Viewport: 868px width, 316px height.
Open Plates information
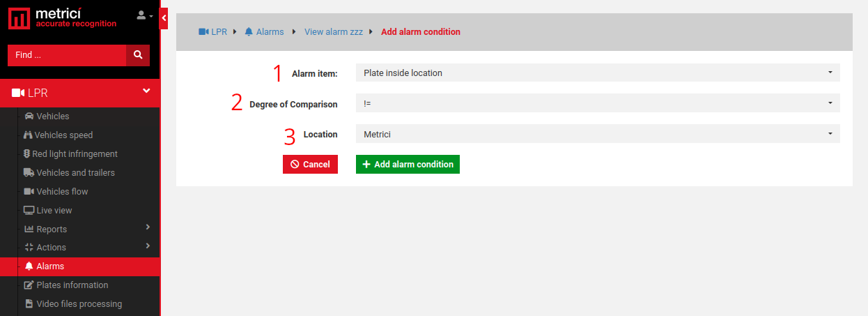[x=72, y=285]
